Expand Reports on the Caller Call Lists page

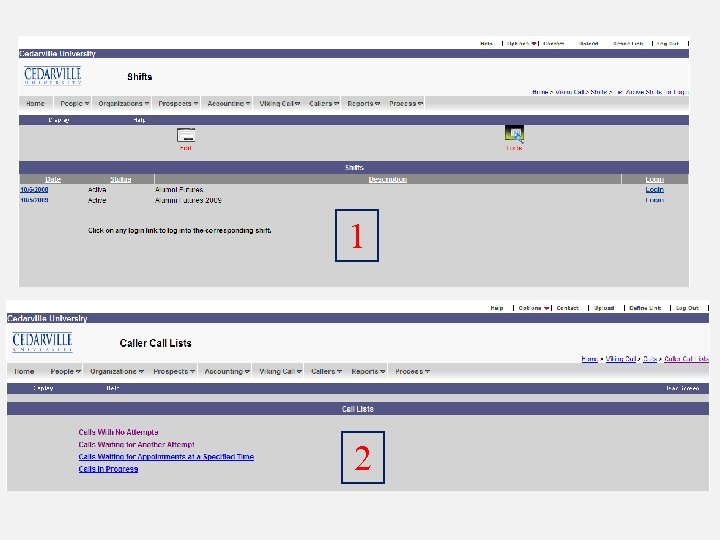coord(367,371)
